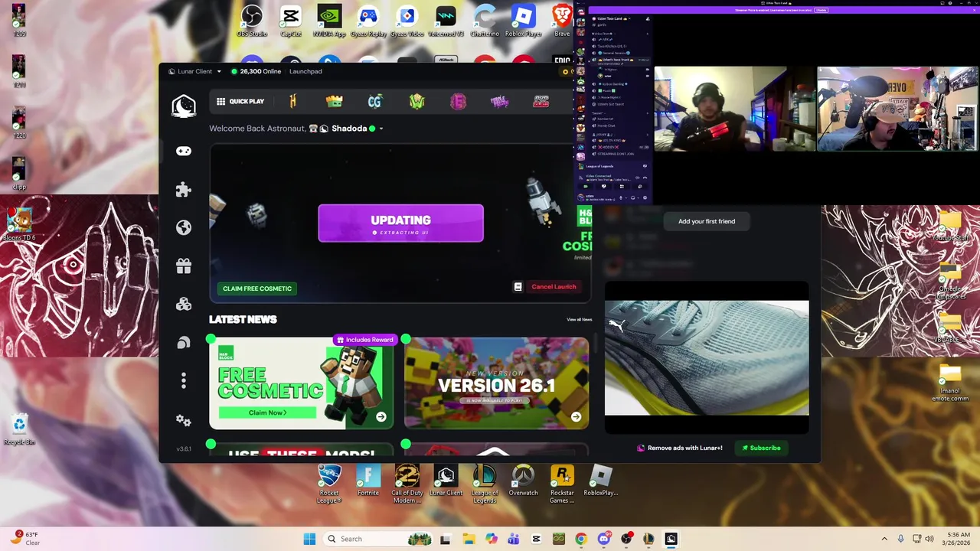The width and height of the screenshot is (980, 551).
Task: Open the cosmetics cubes sidebar icon
Action: pos(184,304)
